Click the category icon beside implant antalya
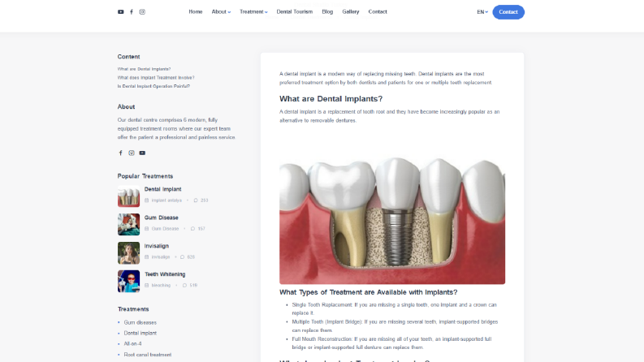The width and height of the screenshot is (644, 362). (147, 200)
